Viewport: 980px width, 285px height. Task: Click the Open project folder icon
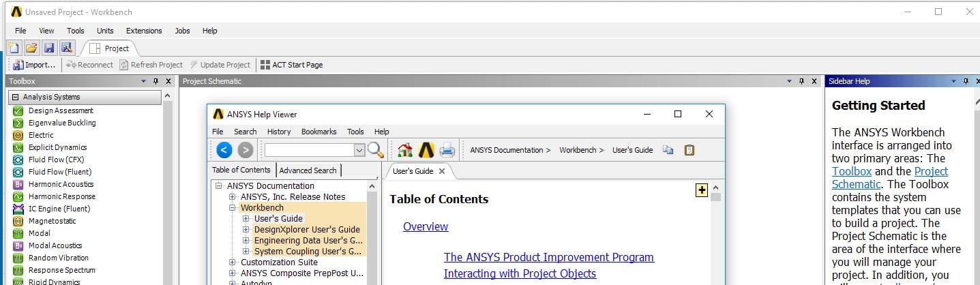pyautogui.click(x=31, y=48)
